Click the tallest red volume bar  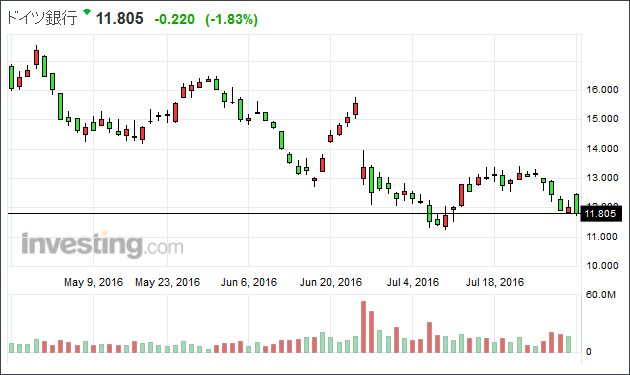tap(363, 327)
